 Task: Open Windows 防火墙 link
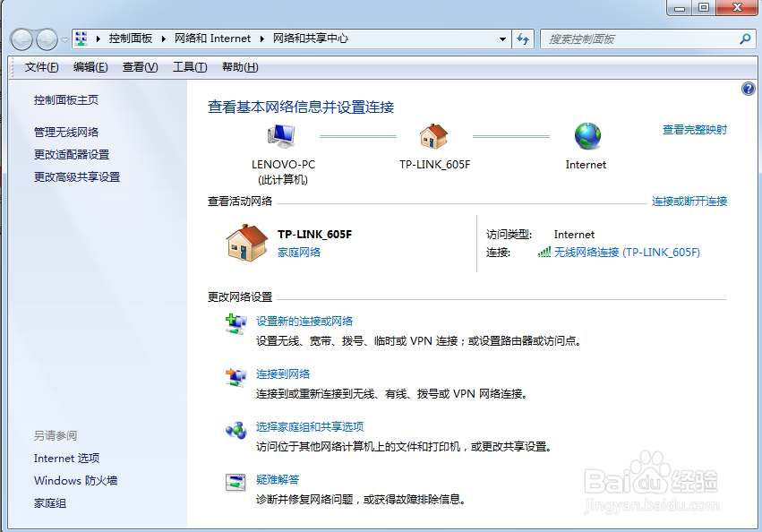pyautogui.click(x=76, y=480)
